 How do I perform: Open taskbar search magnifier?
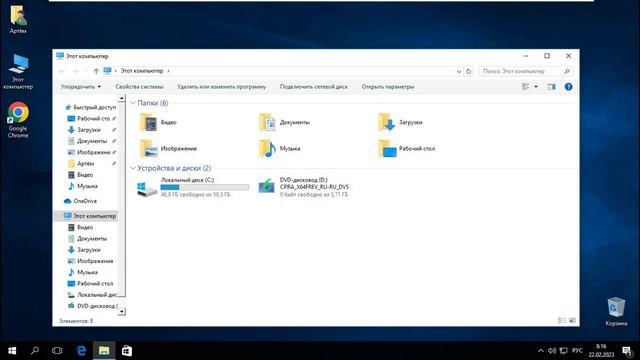(35, 351)
